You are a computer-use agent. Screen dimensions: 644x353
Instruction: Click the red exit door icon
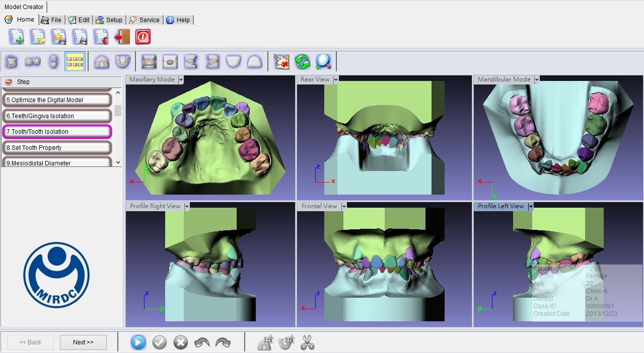click(x=122, y=37)
